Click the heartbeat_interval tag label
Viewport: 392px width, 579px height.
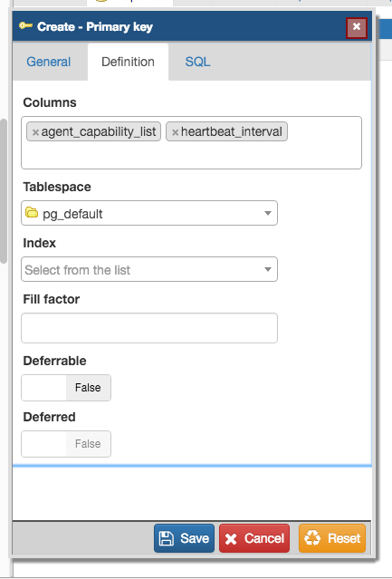click(x=232, y=131)
